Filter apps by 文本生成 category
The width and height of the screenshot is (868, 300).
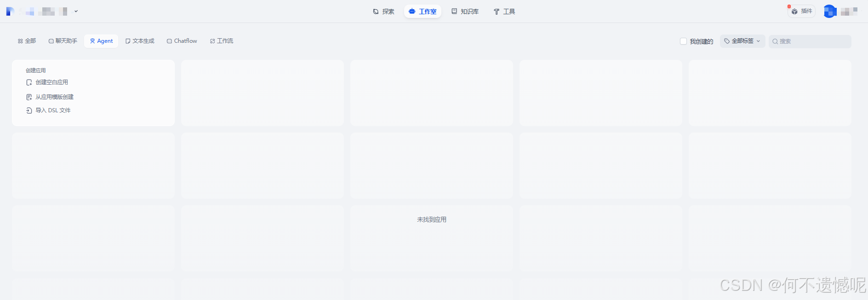(x=140, y=41)
